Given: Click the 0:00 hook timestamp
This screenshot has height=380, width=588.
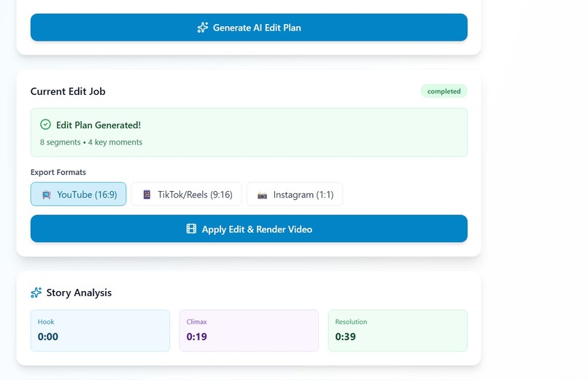Looking at the screenshot, I should (48, 336).
